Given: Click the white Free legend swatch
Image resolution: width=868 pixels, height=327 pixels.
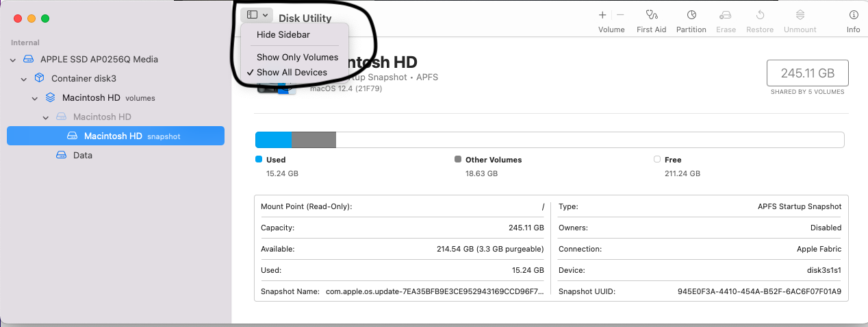Looking at the screenshot, I should click(657, 159).
